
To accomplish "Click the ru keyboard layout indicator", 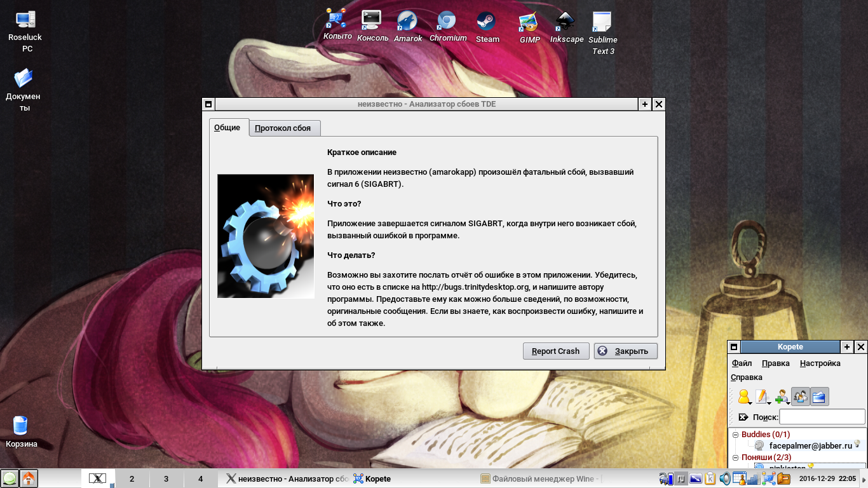I will coord(681,478).
